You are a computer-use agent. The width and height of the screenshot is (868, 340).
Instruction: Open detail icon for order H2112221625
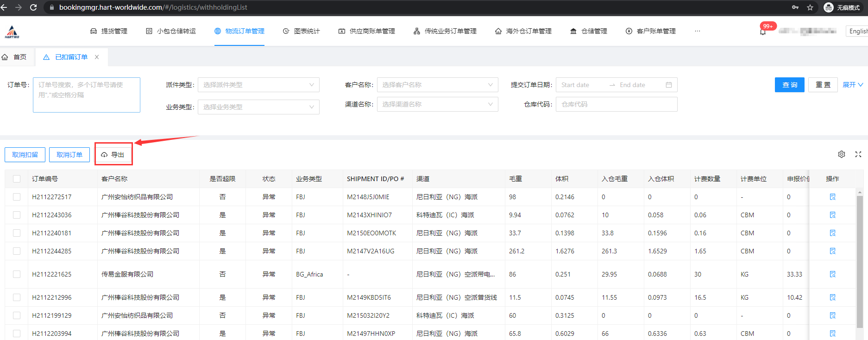[x=832, y=274]
